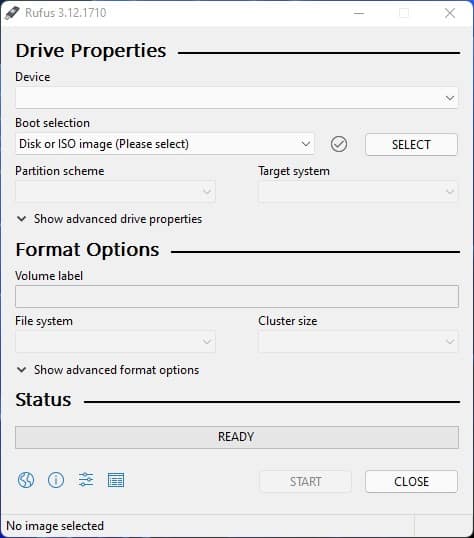Open the settings sliders icon
This screenshot has width=474, height=538.
[86, 480]
